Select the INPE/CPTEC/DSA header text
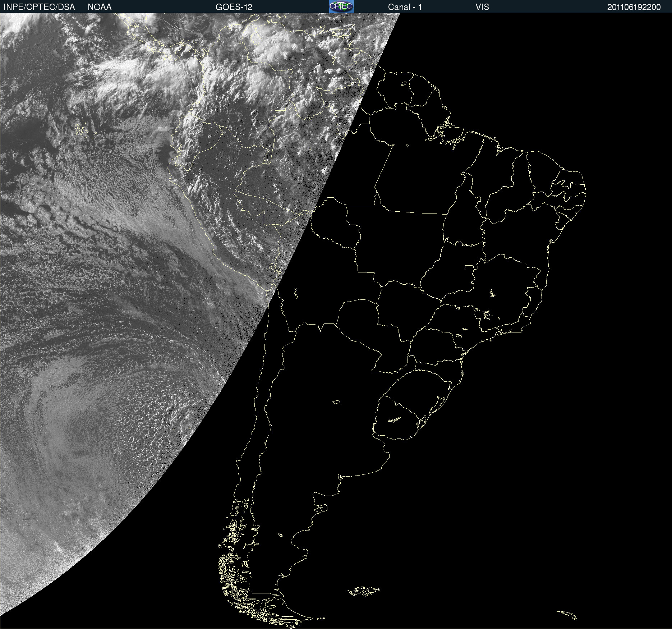Image resolution: width=672 pixels, height=629 pixels. coord(39,7)
